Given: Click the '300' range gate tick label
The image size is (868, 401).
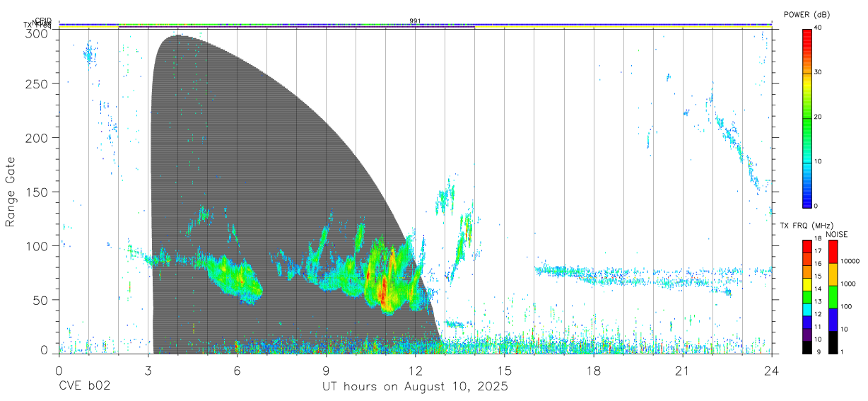Looking at the screenshot, I should (37, 33).
